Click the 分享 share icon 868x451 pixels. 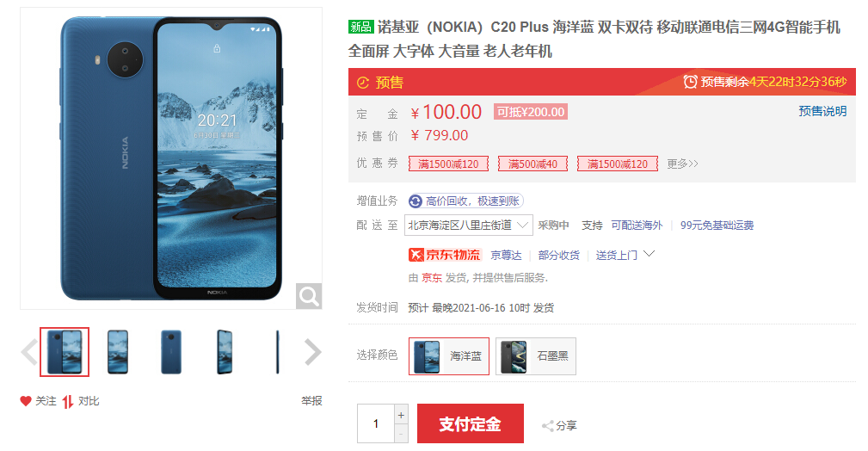pyautogui.click(x=547, y=426)
